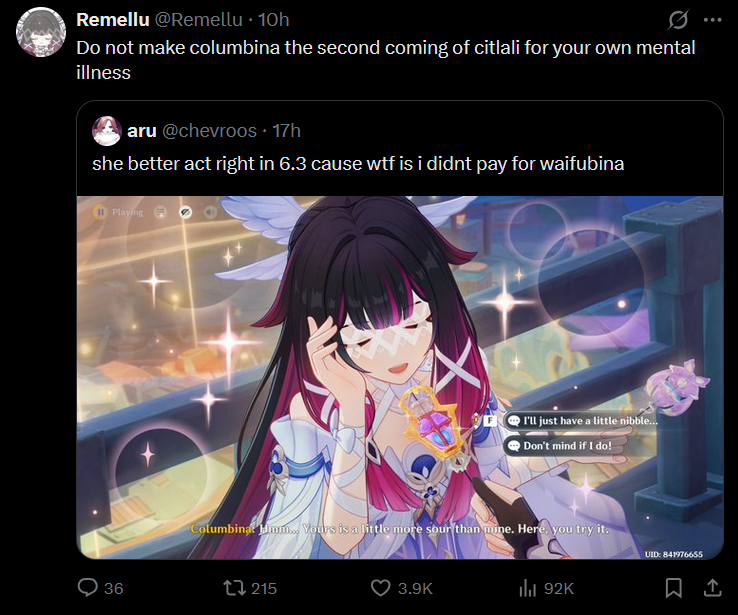Toggle the Playing pause button in game

[100, 212]
